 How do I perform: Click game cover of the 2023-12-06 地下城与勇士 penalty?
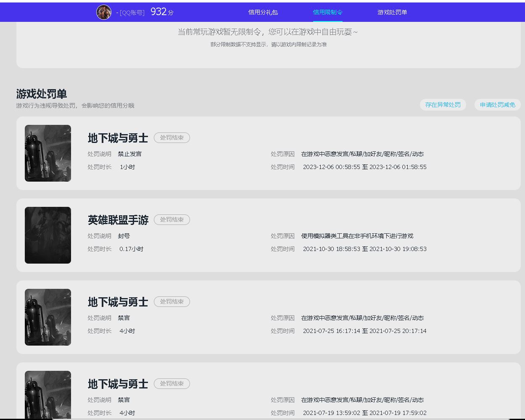[x=48, y=153]
